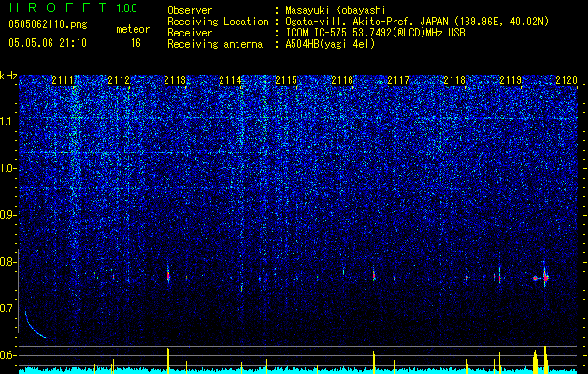Click the 2113 time marker

[175, 79]
